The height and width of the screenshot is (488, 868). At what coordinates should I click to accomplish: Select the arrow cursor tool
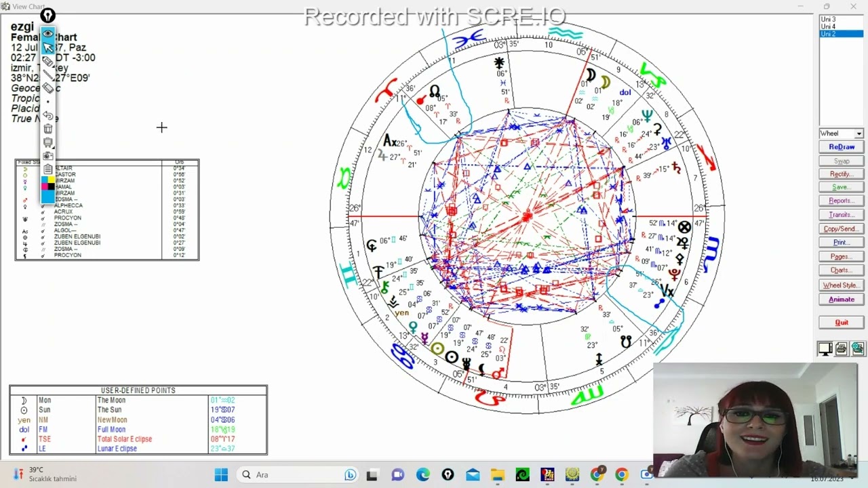(x=47, y=47)
